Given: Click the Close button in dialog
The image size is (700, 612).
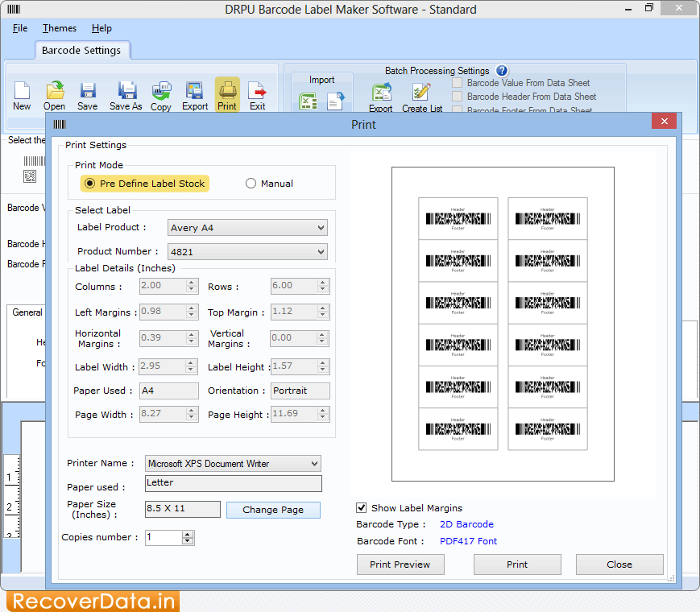Looking at the screenshot, I should point(619,564).
